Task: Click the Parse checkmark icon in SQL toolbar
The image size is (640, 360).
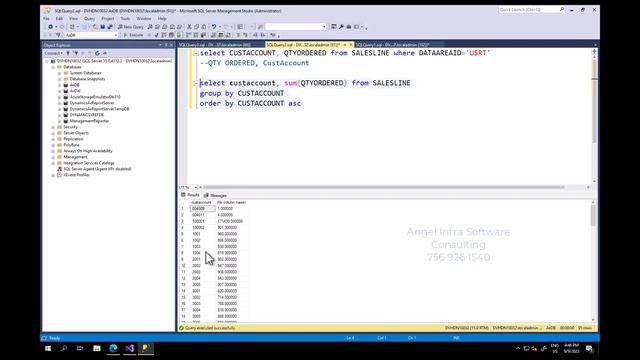Action: [x=156, y=36]
